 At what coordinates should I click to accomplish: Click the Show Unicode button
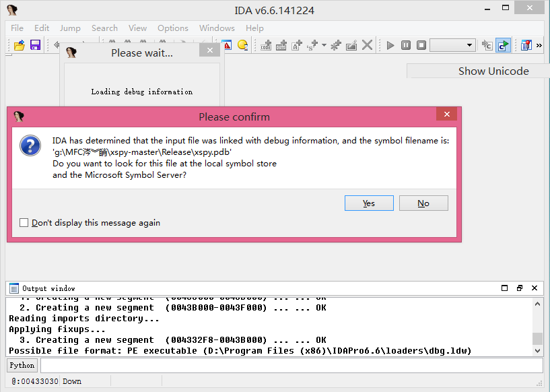coord(493,71)
